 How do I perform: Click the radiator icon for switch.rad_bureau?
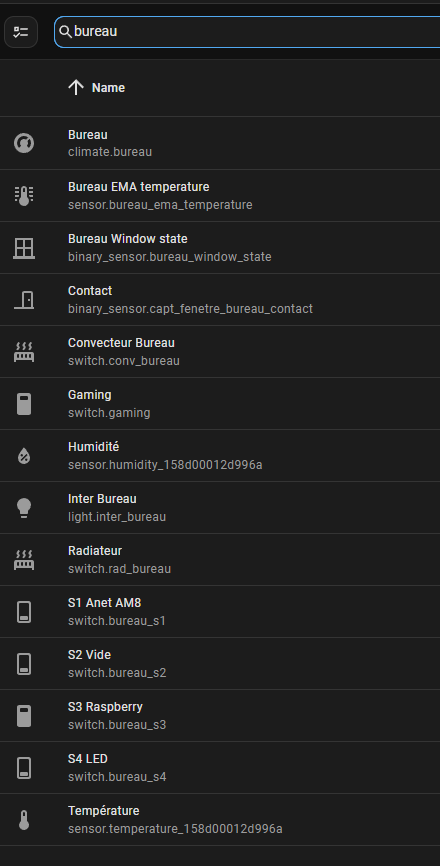[24, 559]
